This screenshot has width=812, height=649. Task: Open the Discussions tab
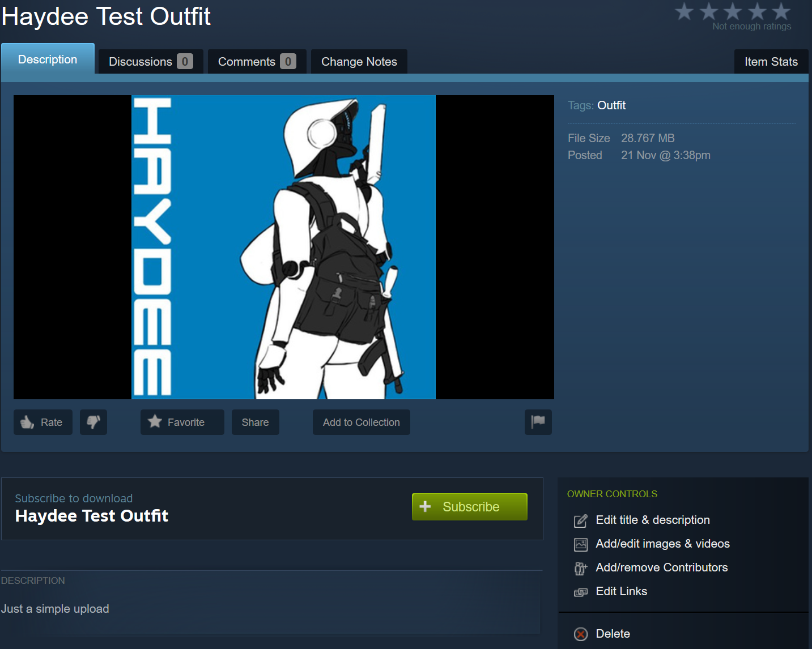pyautogui.click(x=151, y=61)
